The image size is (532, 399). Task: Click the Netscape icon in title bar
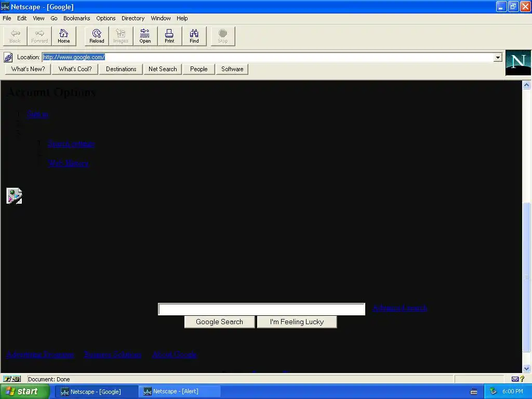point(5,6)
